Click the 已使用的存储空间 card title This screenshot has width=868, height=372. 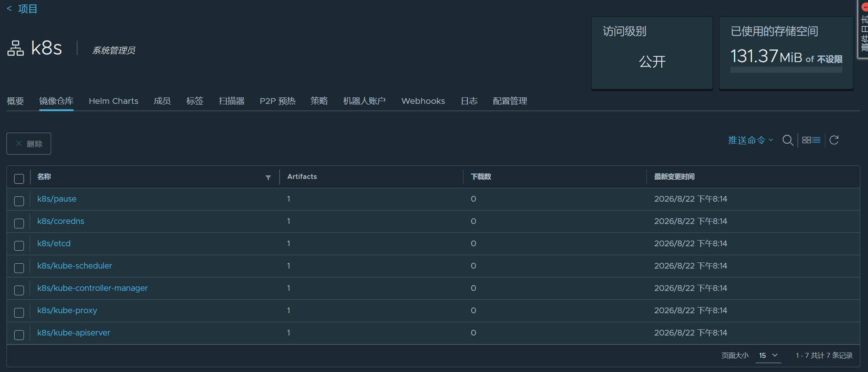tap(774, 31)
